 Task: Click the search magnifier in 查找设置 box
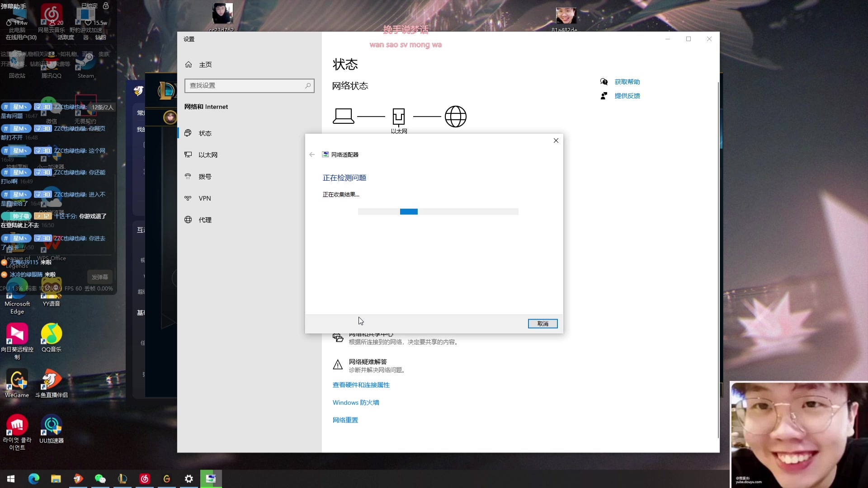pos(308,85)
